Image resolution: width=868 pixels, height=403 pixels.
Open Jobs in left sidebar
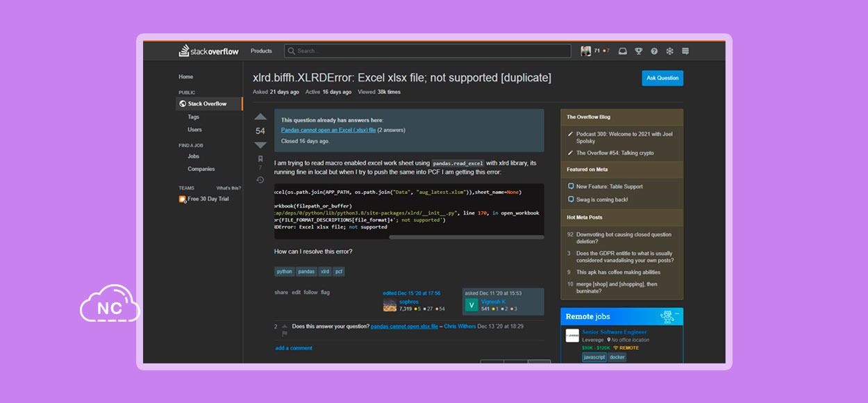pyautogui.click(x=193, y=156)
